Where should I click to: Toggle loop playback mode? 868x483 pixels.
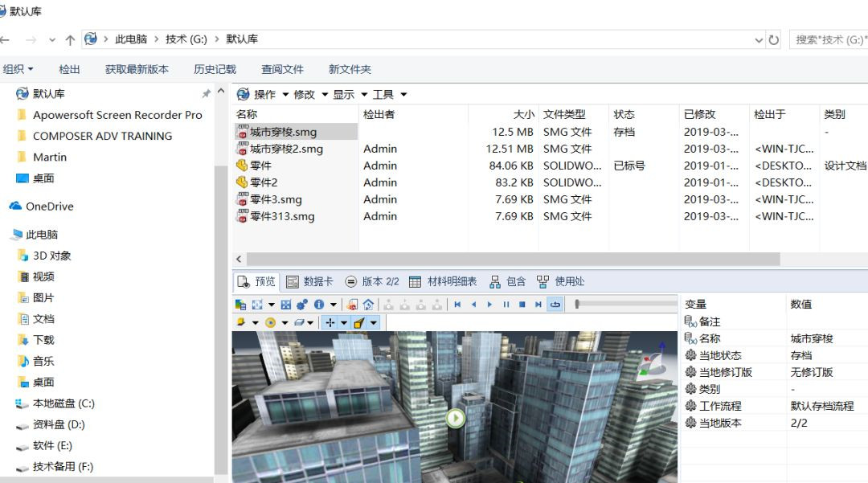[555, 305]
